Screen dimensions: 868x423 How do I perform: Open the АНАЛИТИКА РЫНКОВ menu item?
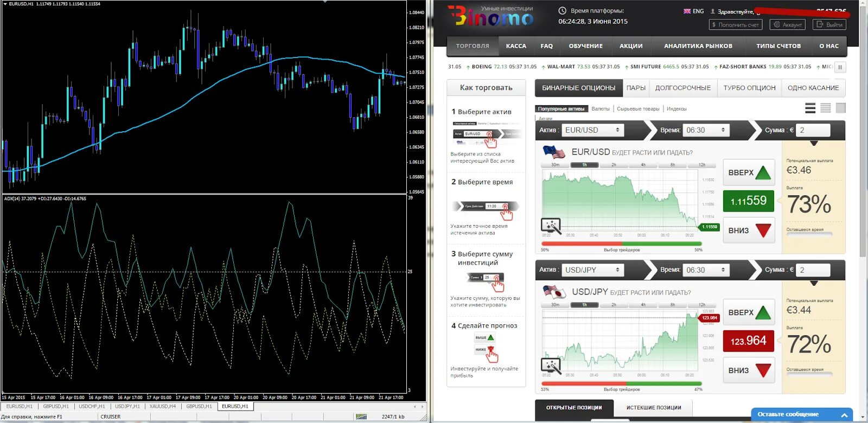[x=698, y=46]
